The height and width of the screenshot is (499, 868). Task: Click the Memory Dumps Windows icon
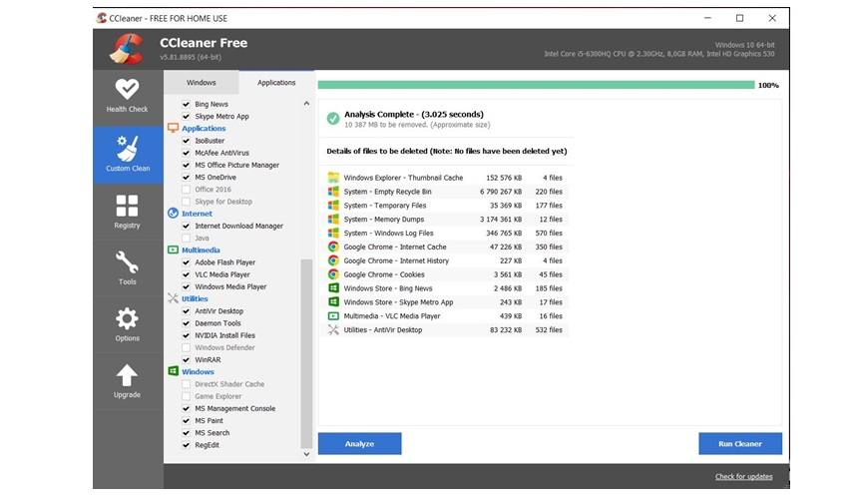coord(333,219)
